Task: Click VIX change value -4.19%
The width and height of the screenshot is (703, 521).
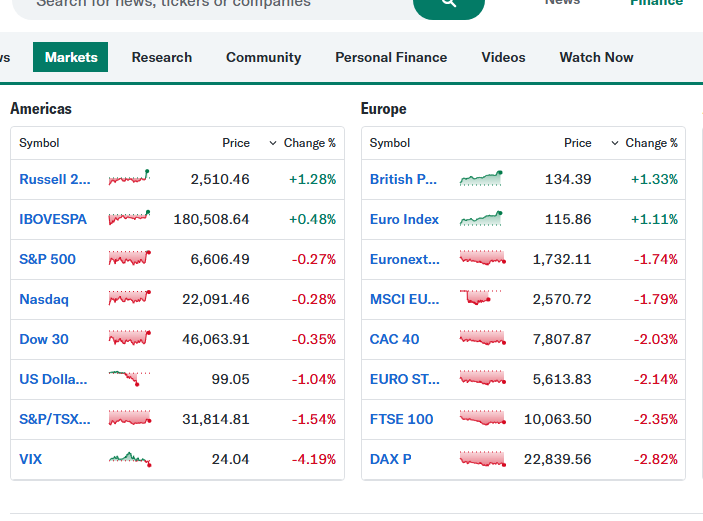Action: pos(314,459)
